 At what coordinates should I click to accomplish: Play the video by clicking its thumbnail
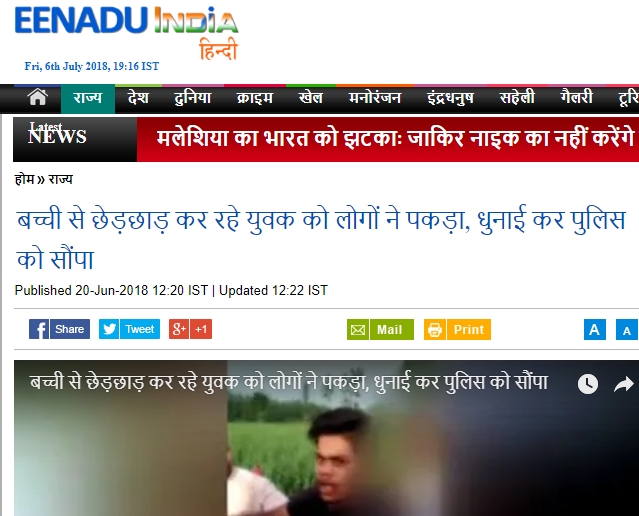[326, 448]
